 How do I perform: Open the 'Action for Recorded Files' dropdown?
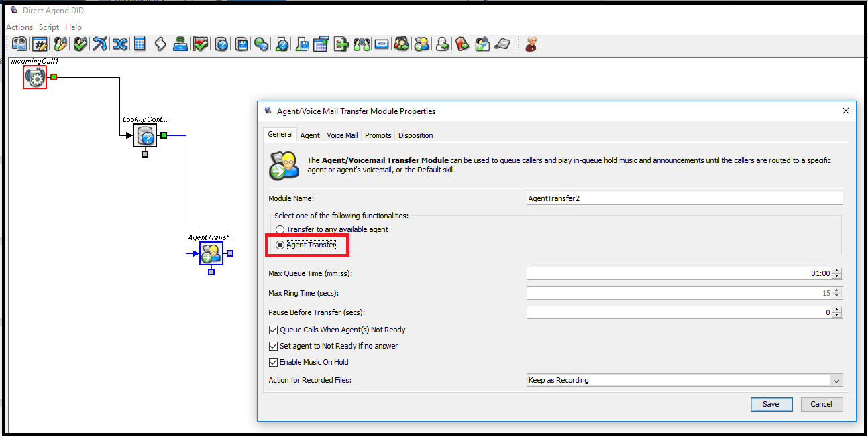(684, 380)
